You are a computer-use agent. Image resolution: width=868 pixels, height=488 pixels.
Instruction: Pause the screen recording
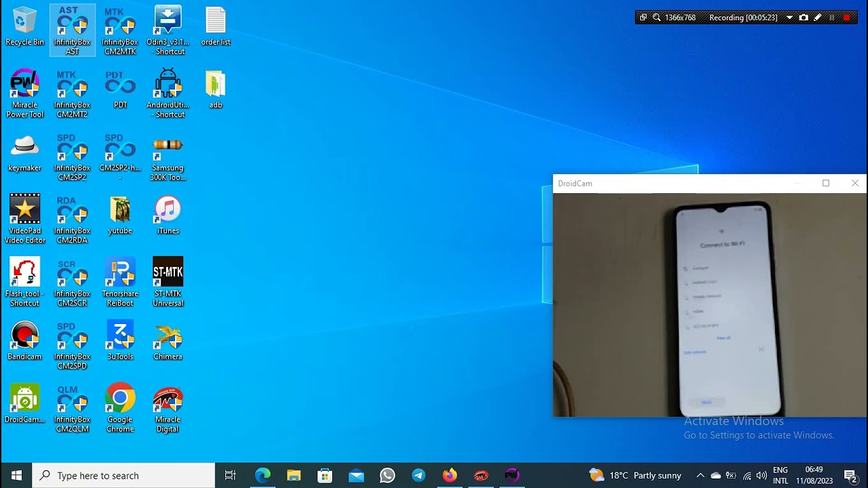(x=832, y=18)
